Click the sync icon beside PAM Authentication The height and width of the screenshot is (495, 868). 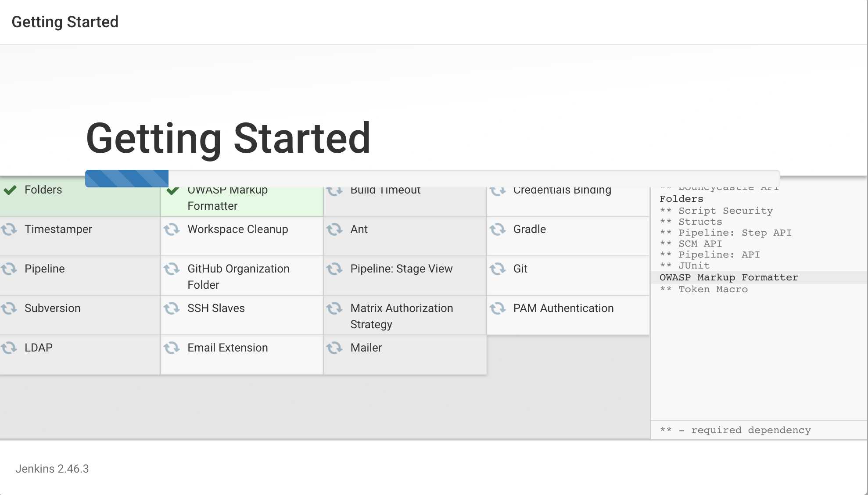click(x=498, y=308)
